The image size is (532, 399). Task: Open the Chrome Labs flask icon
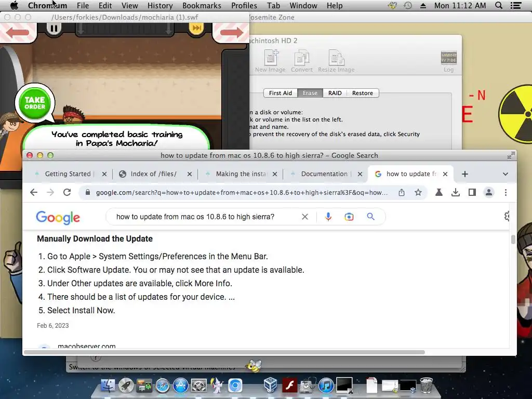click(438, 192)
